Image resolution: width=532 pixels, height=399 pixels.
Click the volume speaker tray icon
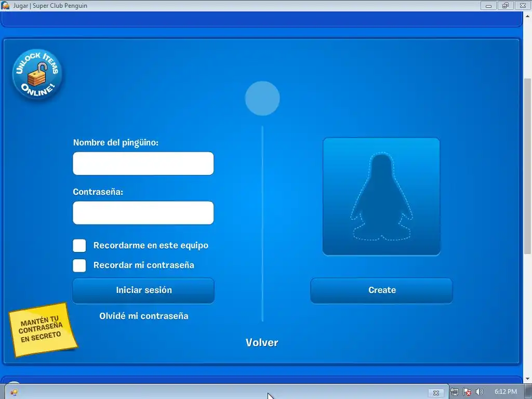coord(479,392)
